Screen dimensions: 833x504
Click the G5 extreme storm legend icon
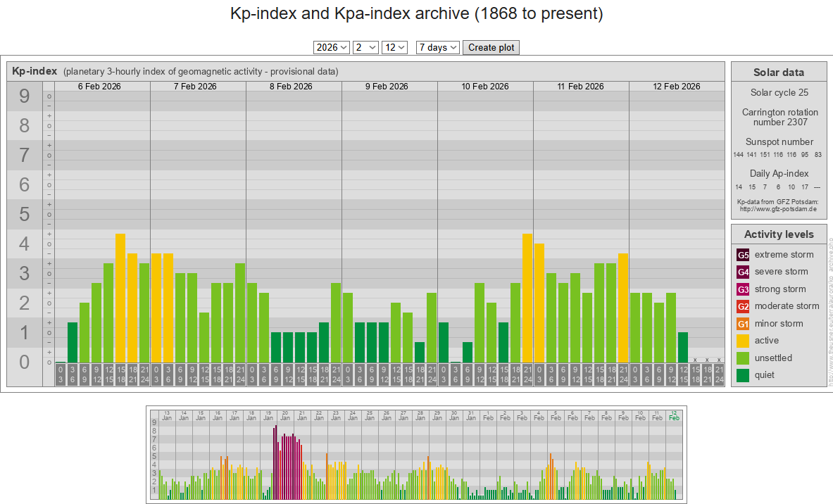tap(743, 255)
